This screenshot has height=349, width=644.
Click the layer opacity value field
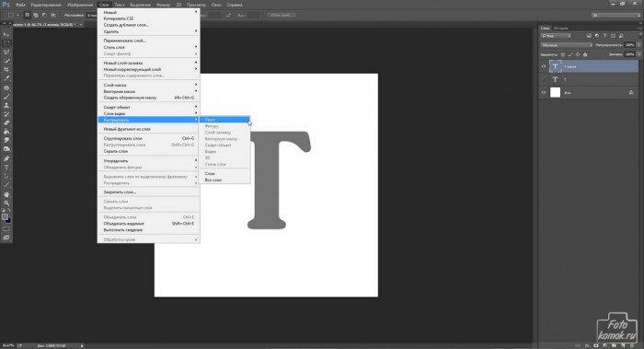[x=629, y=45]
